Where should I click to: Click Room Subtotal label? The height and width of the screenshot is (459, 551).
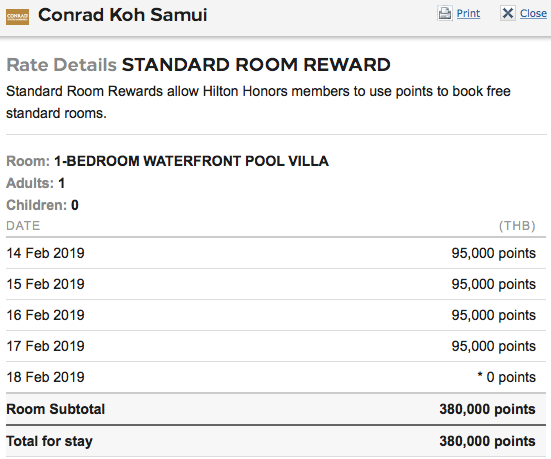coord(56,409)
